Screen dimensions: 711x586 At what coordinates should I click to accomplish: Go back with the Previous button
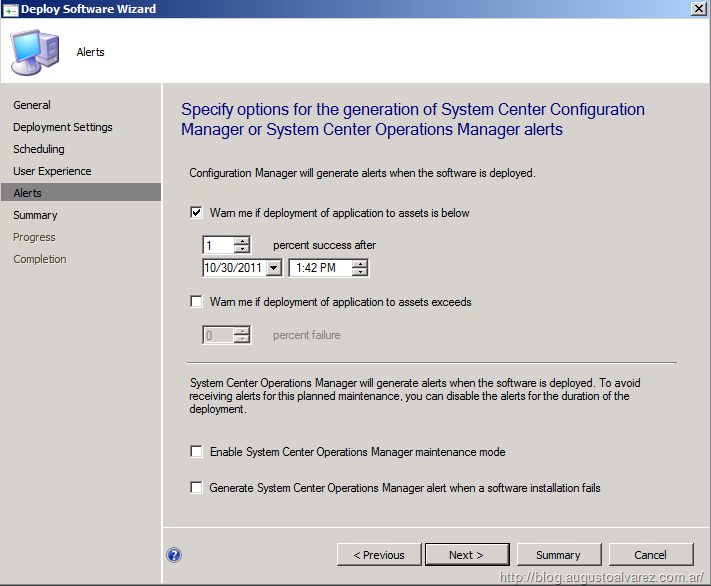378,555
